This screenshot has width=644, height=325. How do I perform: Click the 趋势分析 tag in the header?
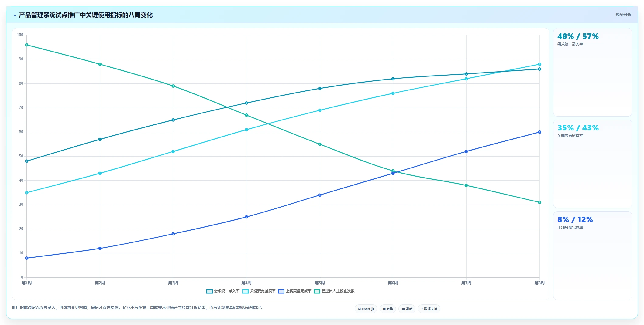point(623,15)
